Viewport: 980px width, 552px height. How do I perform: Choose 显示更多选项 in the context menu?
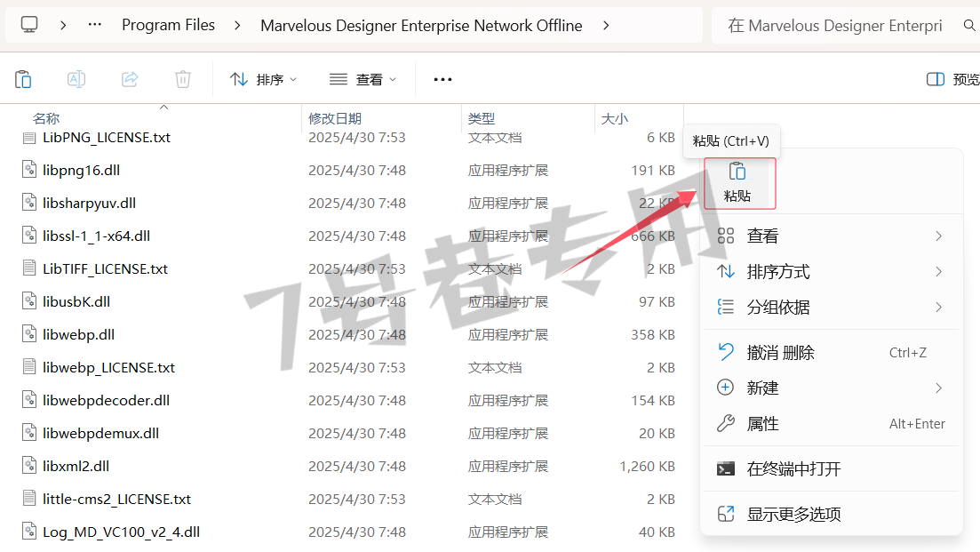tap(832, 514)
